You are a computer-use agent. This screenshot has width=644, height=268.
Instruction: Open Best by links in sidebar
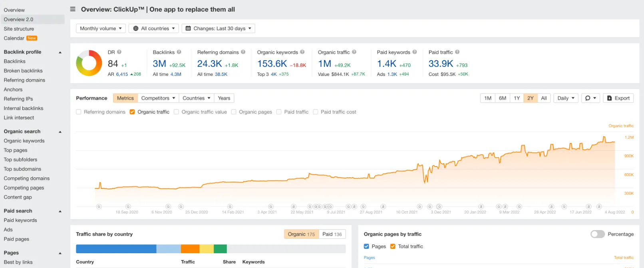point(18,262)
